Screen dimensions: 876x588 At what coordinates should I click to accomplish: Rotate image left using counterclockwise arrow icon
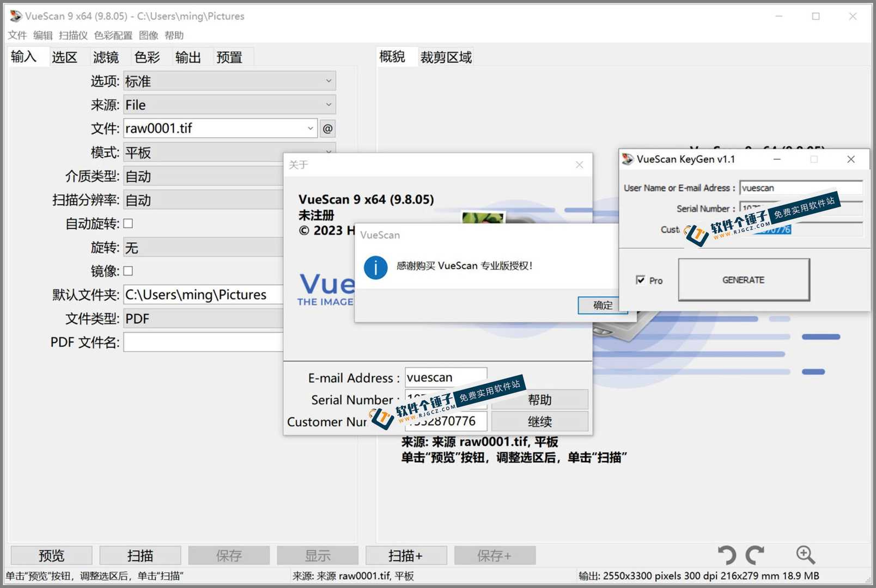point(727,555)
